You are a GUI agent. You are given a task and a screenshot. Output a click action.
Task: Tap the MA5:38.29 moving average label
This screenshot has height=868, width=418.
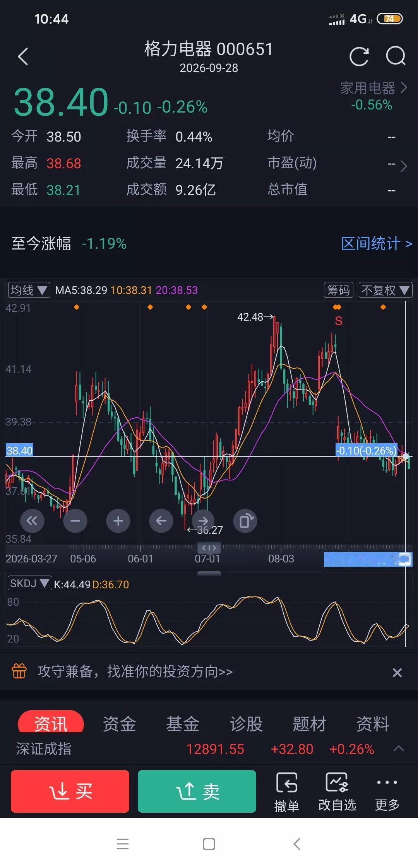81,290
